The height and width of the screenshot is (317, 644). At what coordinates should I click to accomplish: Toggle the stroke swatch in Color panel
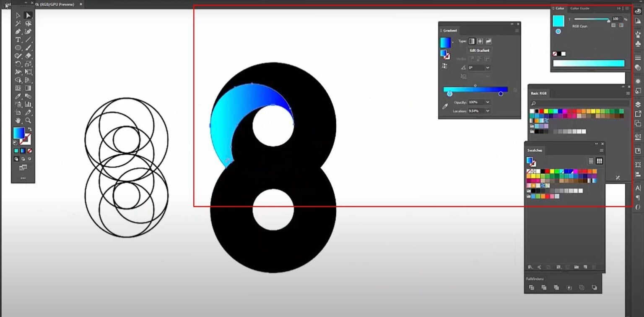[x=558, y=31]
